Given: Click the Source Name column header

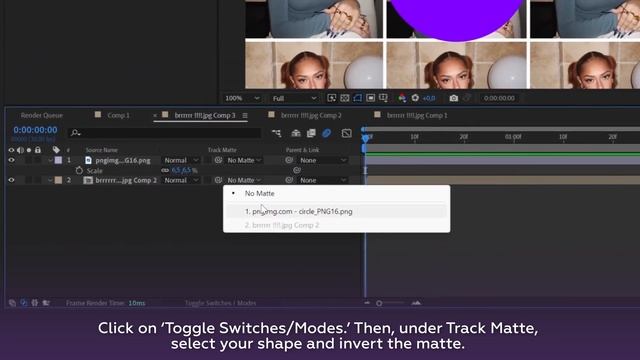Looking at the screenshot, I should (102, 150).
